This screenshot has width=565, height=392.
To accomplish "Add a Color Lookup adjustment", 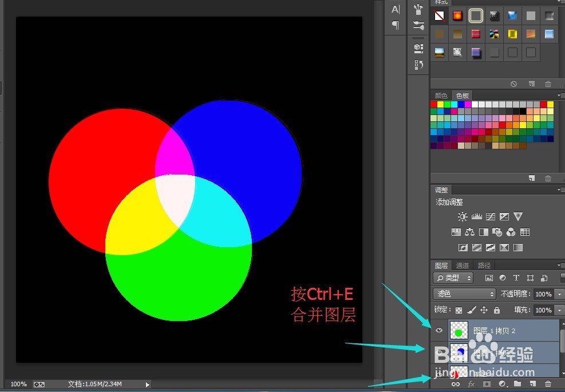I will [524, 232].
